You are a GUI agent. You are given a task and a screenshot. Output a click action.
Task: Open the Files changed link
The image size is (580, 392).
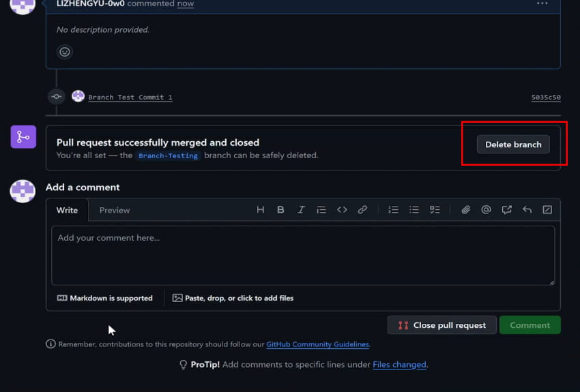pyautogui.click(x=399, y=365)
